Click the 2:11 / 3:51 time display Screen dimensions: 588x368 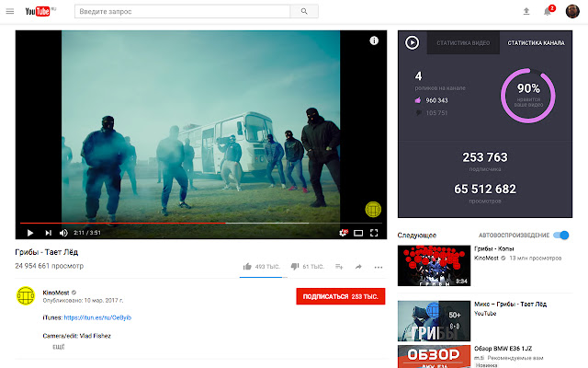tap(87, 233)
